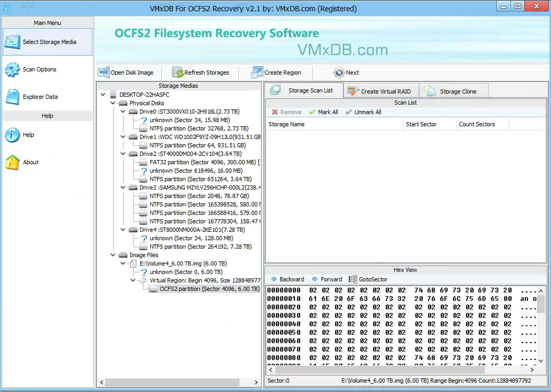This screenshot has height=392, width=551.
Task: Click the Refresh Storages button
Action: coord(201,72)
